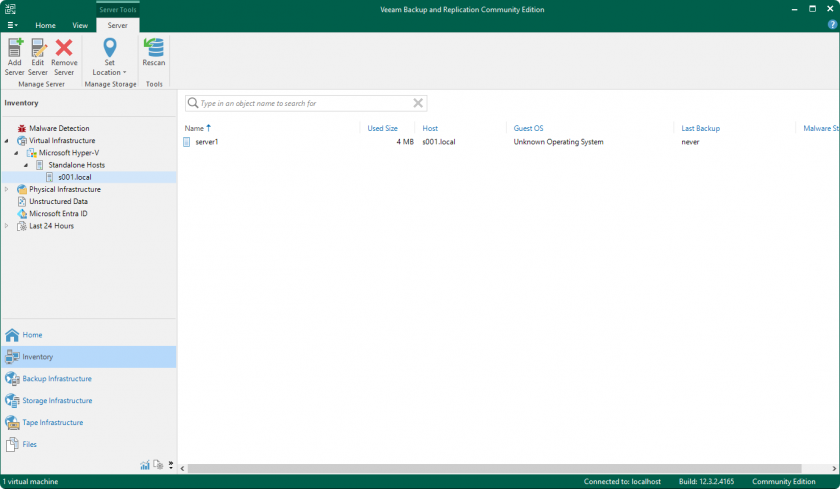Viewport: 840px width, 489px height.
Task: Open the Storage Infrastructure view
Action: click(x=57, y=401)
